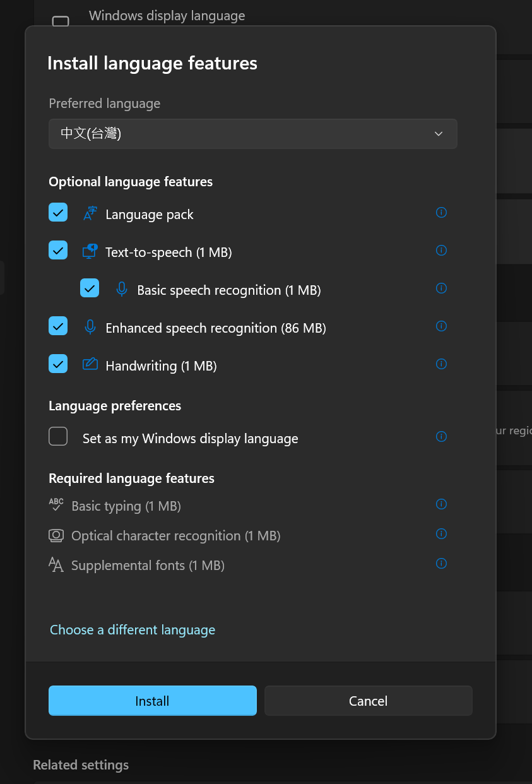Click the Basic typing ABC icon
Viewport: 532px width, 784px height.
(56, 504)
